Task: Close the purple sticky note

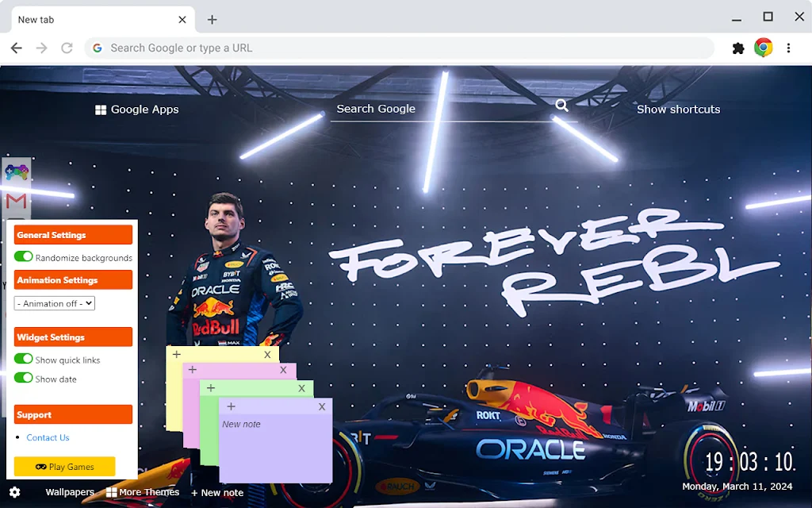Action: pos(322,406)
